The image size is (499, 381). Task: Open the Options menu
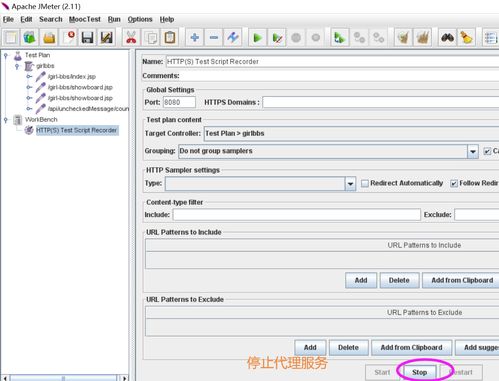click(140, 19)
